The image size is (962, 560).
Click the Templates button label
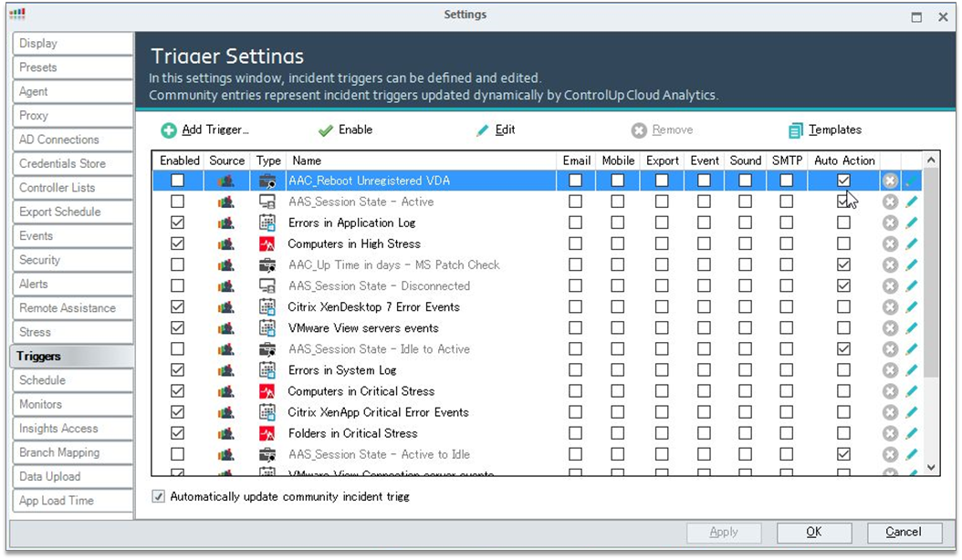[834, 130]
